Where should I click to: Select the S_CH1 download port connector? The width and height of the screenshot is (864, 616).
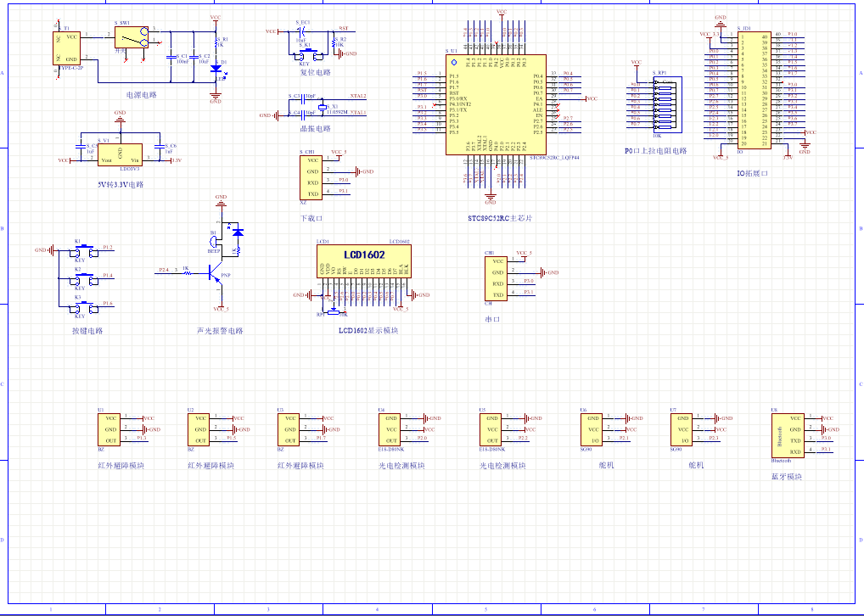(x=311, y=177)
